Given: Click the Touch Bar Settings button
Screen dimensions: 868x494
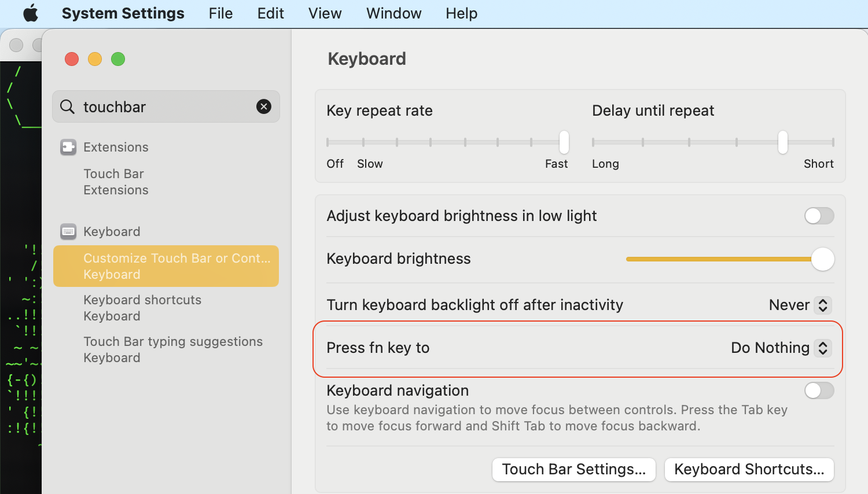Looking at the screenshot, I should [573, 469].
